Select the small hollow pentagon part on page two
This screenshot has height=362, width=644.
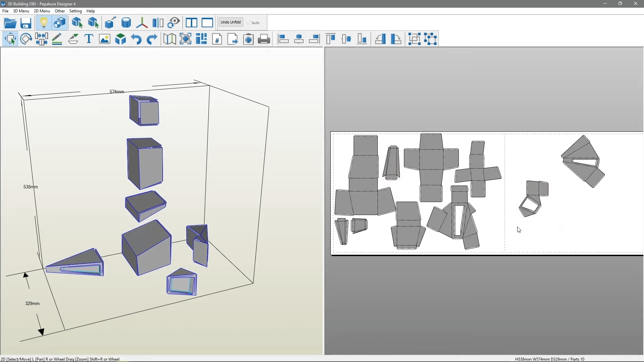(x=533, y=198)
